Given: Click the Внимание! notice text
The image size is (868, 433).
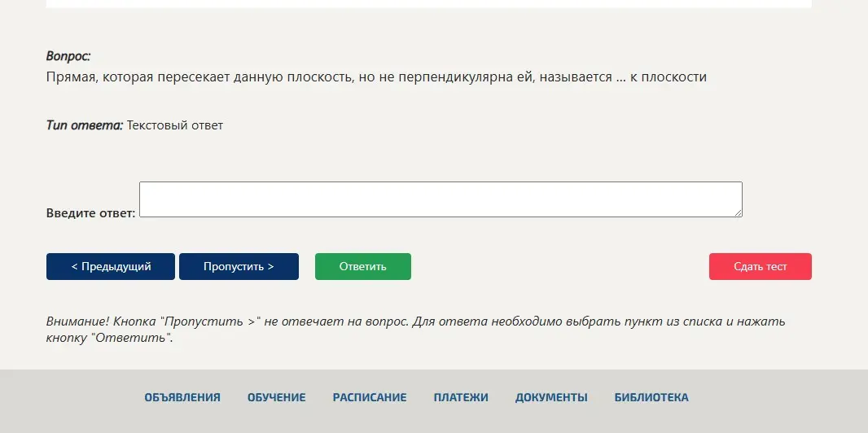Looking at the screenshot, I should click(416, 330).
